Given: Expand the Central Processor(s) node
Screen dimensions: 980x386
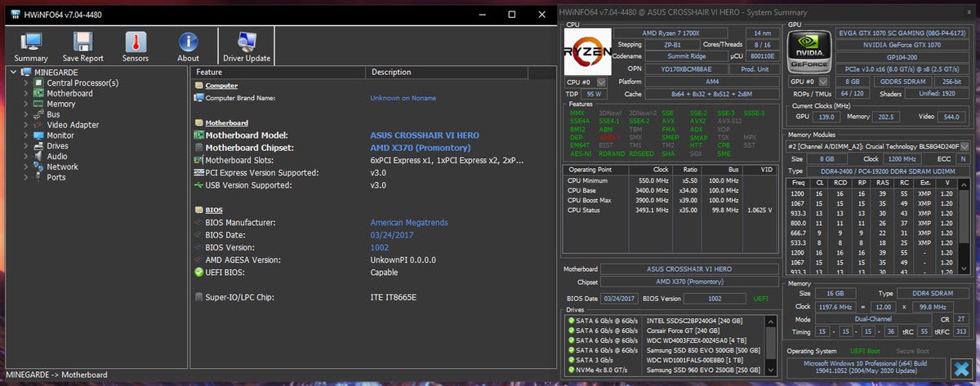Looking at the screenshot, I should click(26, 82).
